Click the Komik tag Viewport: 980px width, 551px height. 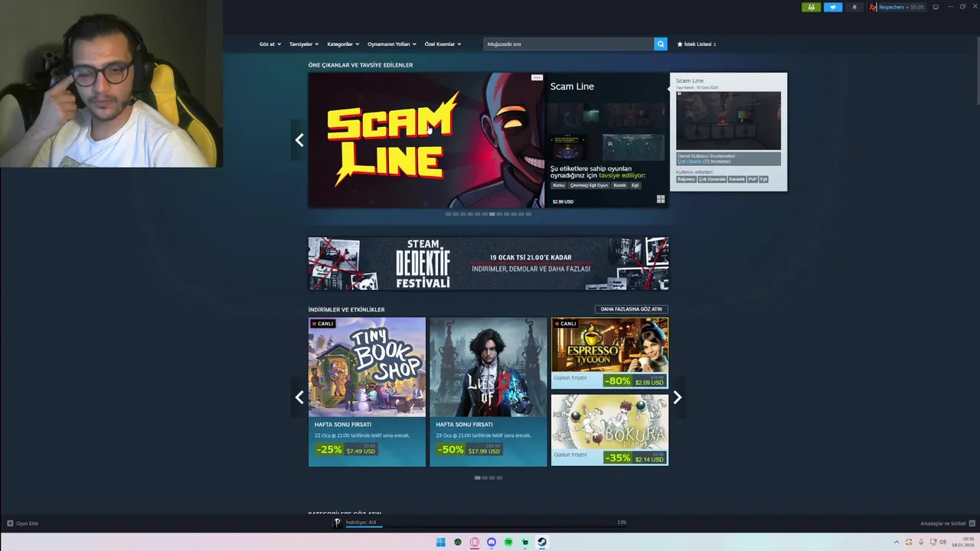coord(619,185)
